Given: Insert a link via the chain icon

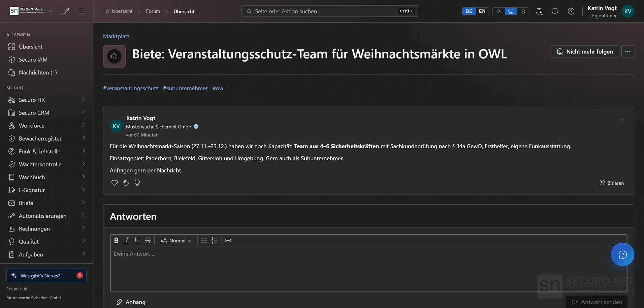Looking at the screenshot, I should tap(228, 240).
